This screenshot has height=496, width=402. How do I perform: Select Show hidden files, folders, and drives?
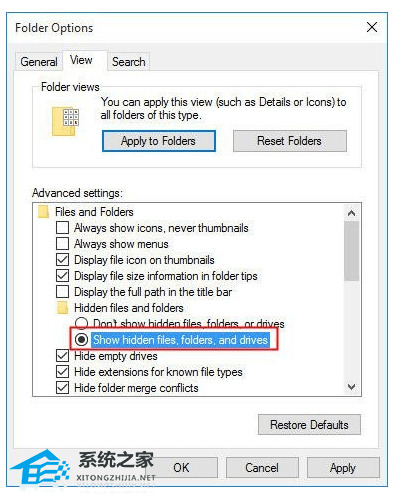click(x=81, y=340)
